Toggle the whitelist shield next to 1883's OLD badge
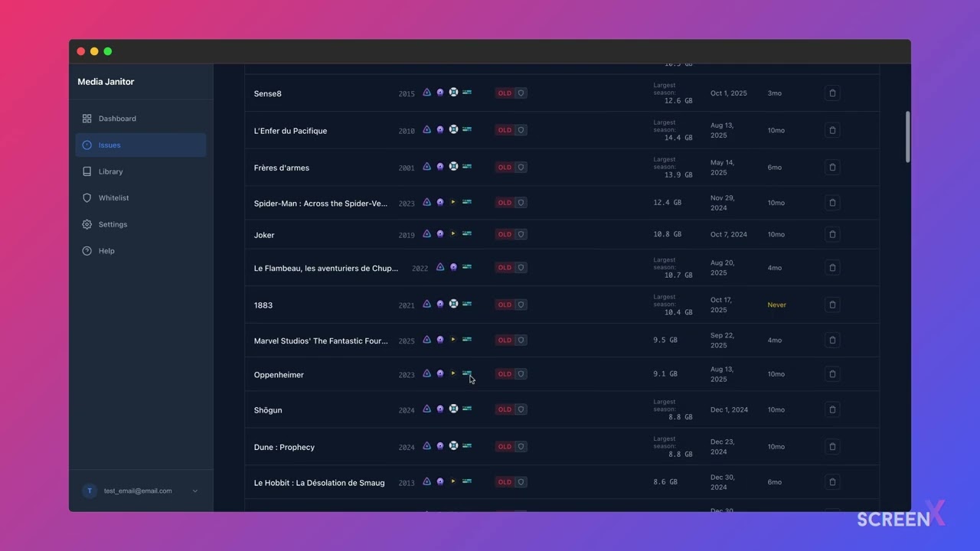 (x=521, y=305)
